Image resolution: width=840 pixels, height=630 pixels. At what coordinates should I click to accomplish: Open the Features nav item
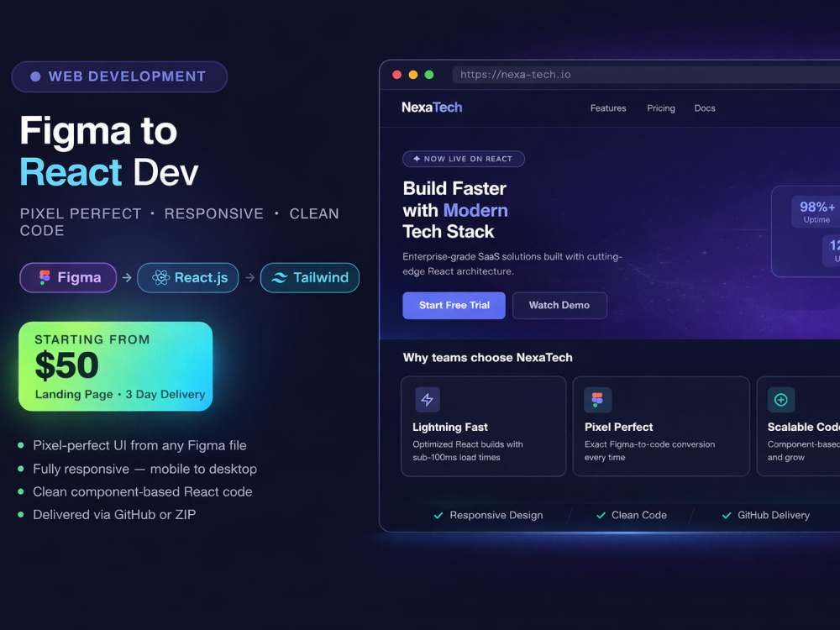coord(608,108)
